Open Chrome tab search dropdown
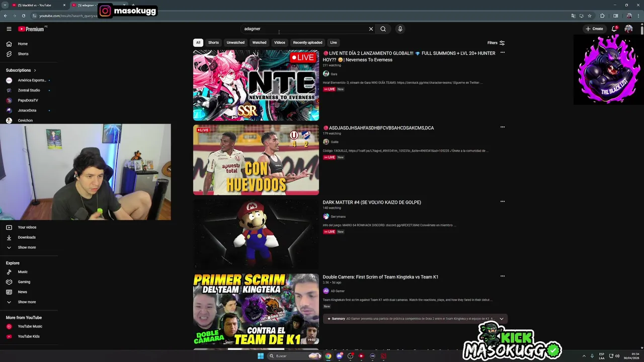644x362 pixels. pyautogui.click(x=4, y=5)
